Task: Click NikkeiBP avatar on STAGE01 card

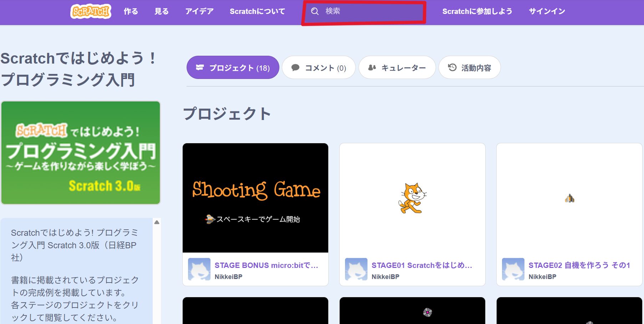Action: point(356,269)
